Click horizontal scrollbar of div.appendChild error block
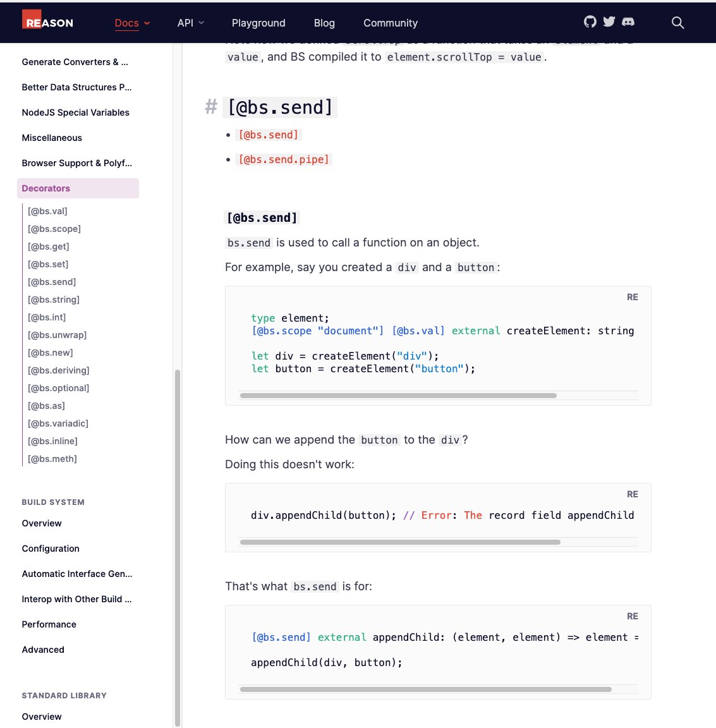 pos(400,542)
